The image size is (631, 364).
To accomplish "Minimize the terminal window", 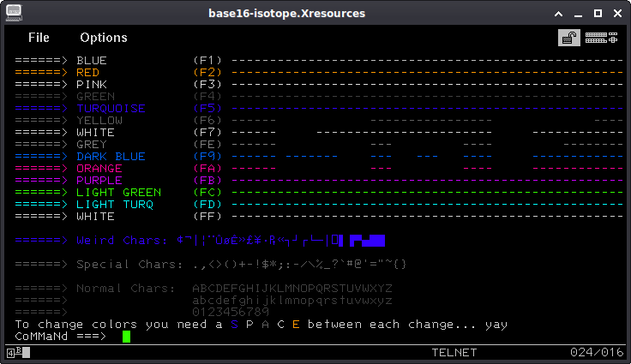I will (578, 14).
